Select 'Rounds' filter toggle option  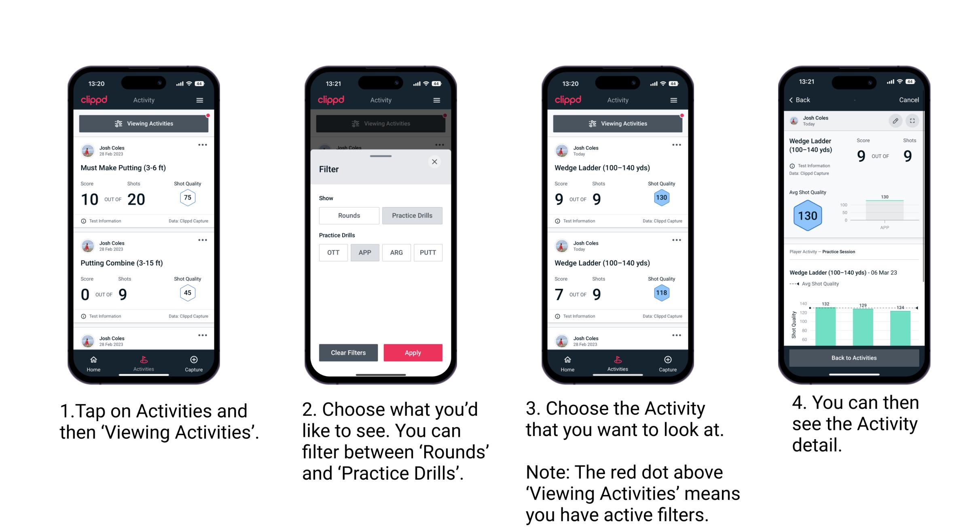348,215
